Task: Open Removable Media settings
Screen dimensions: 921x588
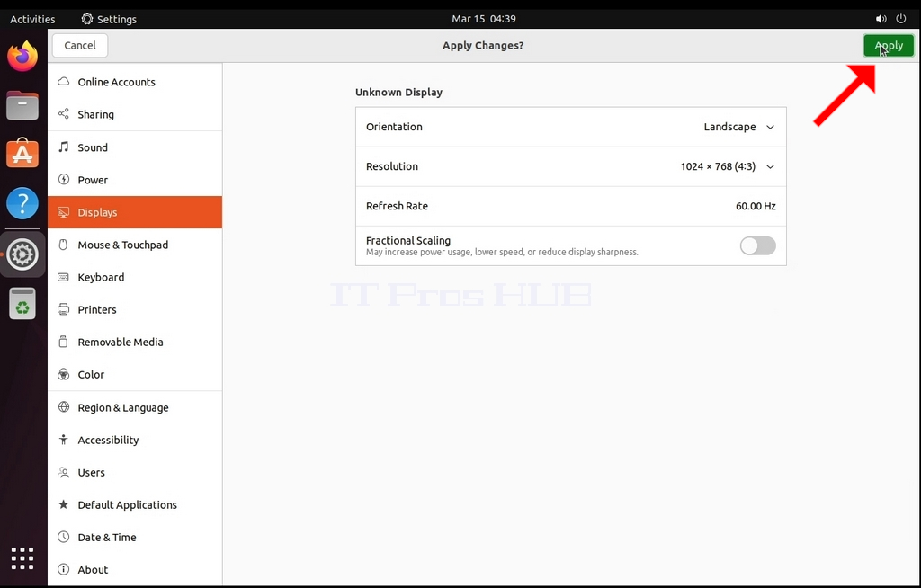Action: coord(135,342)
